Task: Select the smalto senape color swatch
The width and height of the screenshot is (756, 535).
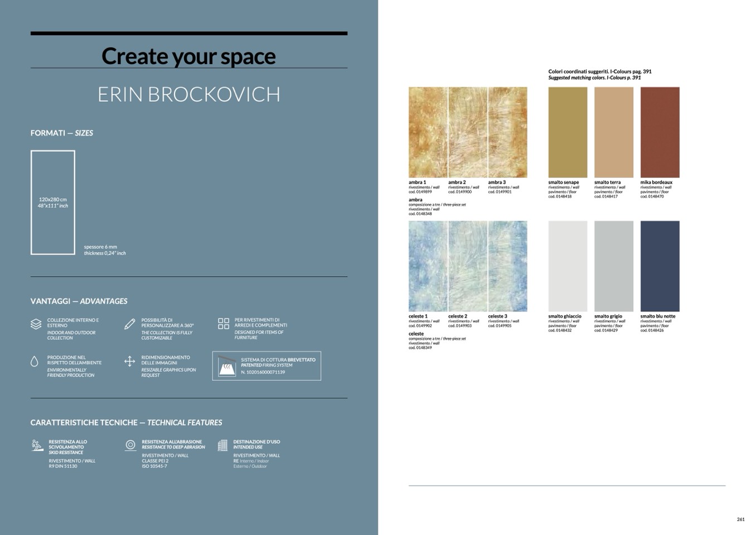Action: click(568, 132)
